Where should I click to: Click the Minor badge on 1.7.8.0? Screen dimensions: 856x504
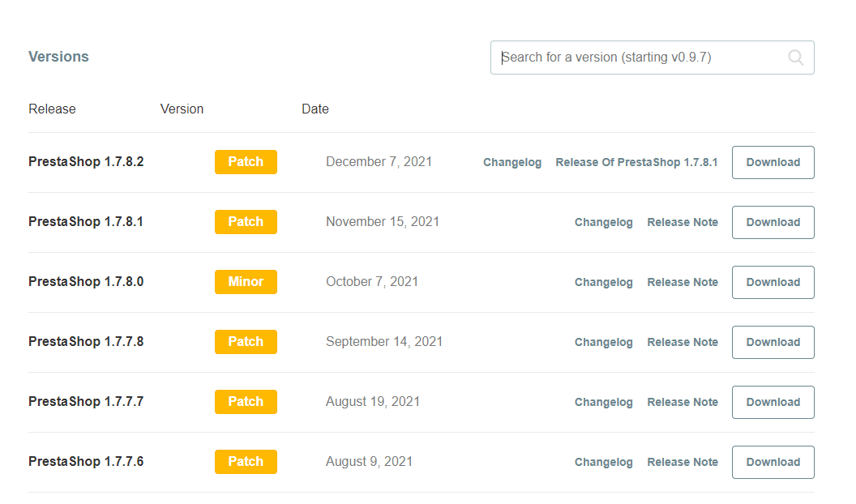click(246, 282)
